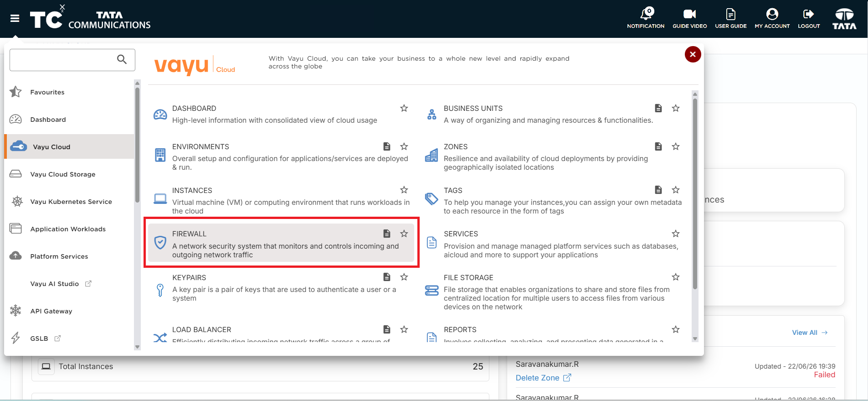Favourite FILE STORAGE with its star icon
Image resolution: width=868 pixels, height=401 pixels.
click(675, 277)
